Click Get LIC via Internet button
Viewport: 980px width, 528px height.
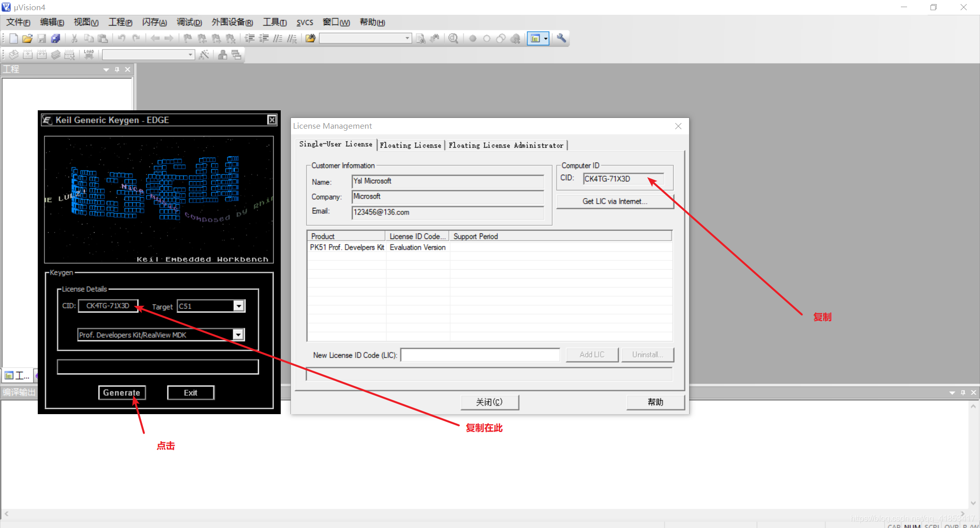(615, 201)
